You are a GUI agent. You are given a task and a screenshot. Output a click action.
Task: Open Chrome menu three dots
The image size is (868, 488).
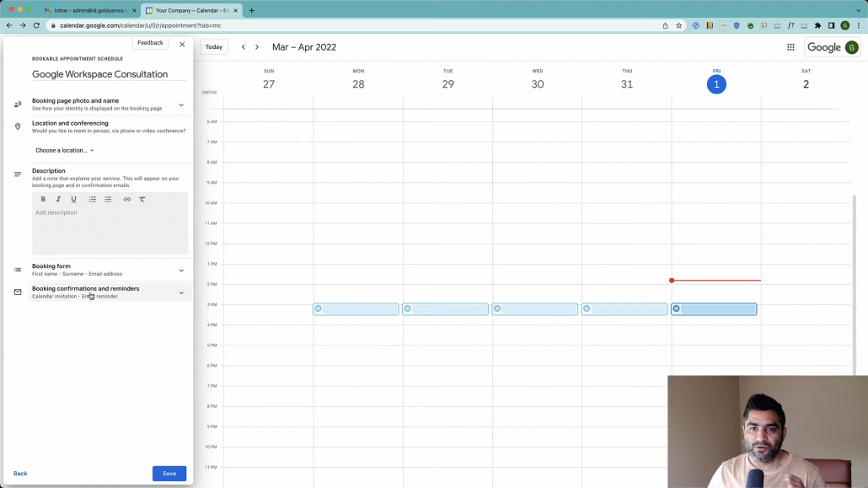pos(859,25)
